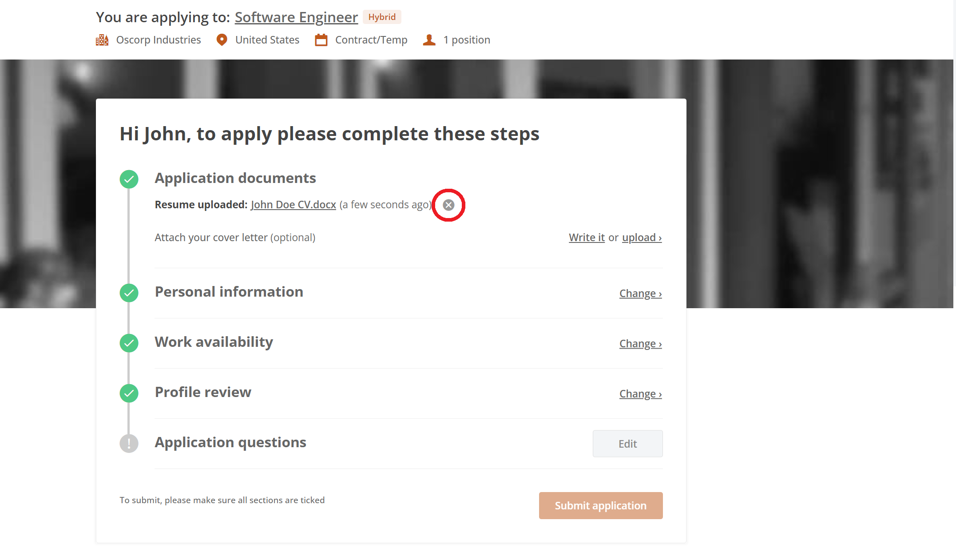Click the Profile review green check indicator
Screen dimensions: 956x560
[x=129, y=393]
